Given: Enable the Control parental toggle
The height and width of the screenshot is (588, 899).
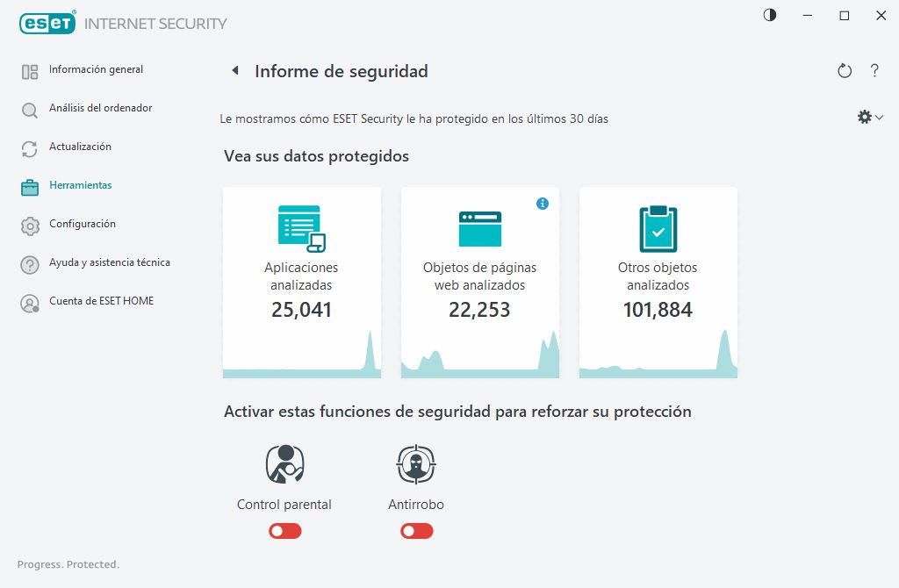Looking at the screenshot, I should pyautogui.click(x=284, y=531).
